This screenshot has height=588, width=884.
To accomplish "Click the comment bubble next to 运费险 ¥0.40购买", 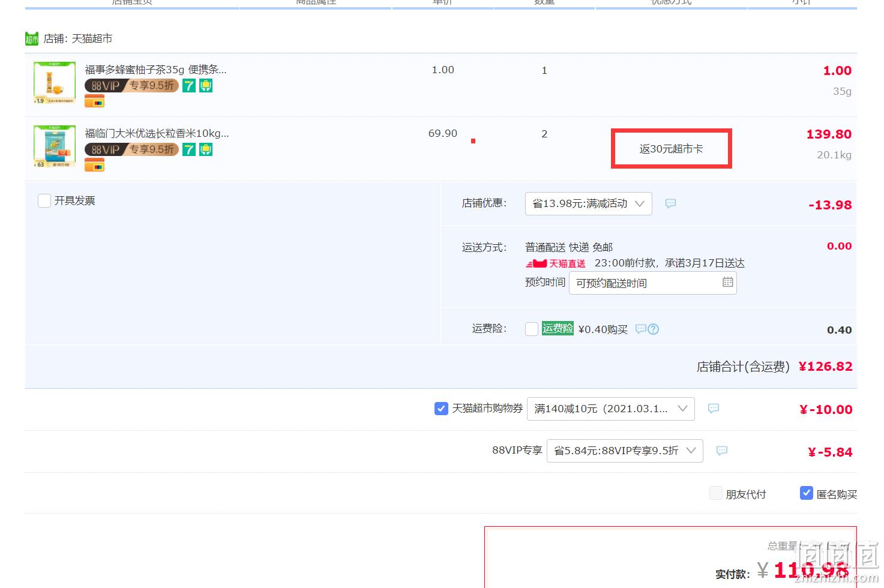I will point(640,329).
